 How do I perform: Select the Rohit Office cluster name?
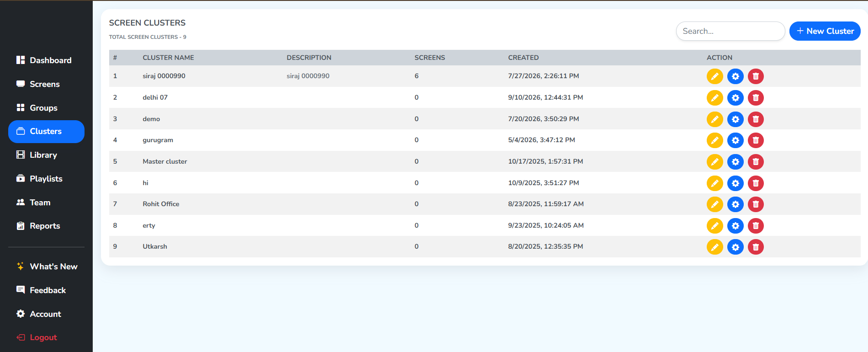coord(161,204)
